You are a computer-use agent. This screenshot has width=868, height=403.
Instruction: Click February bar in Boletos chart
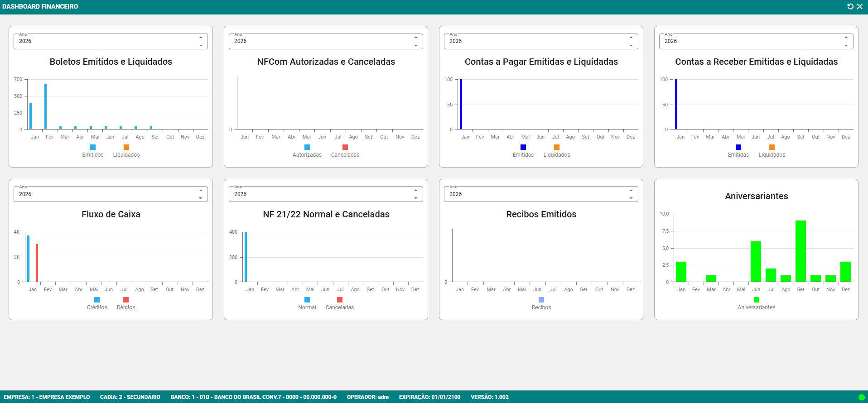click(46, 106)
